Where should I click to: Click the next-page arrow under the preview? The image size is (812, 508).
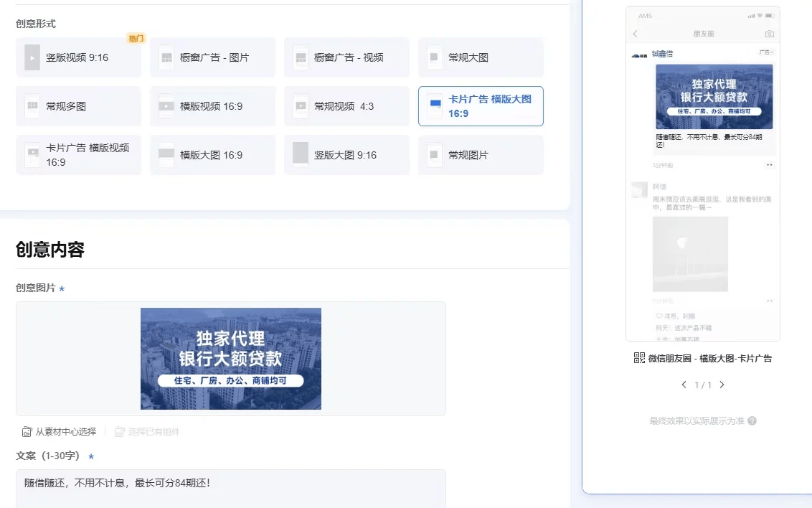(722, 384)
